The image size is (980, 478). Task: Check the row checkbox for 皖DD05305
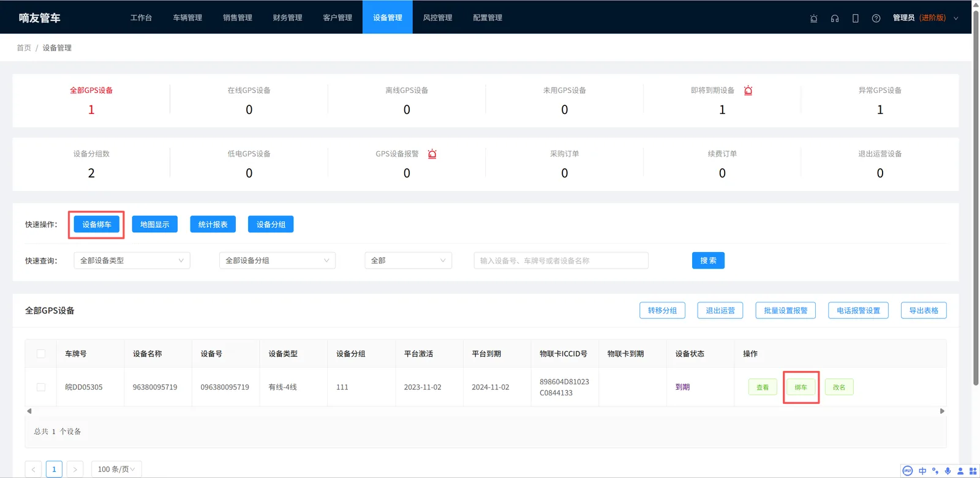41,387
